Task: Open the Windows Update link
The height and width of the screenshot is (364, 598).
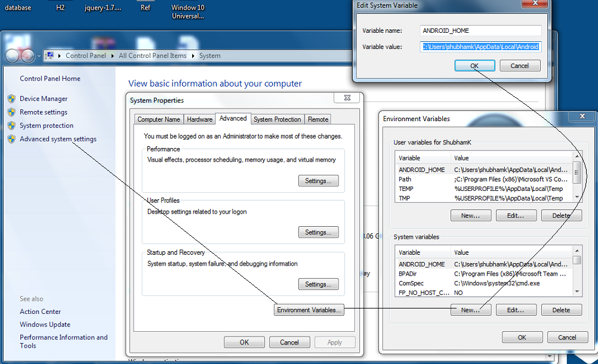Action: [x=44, y=324]
